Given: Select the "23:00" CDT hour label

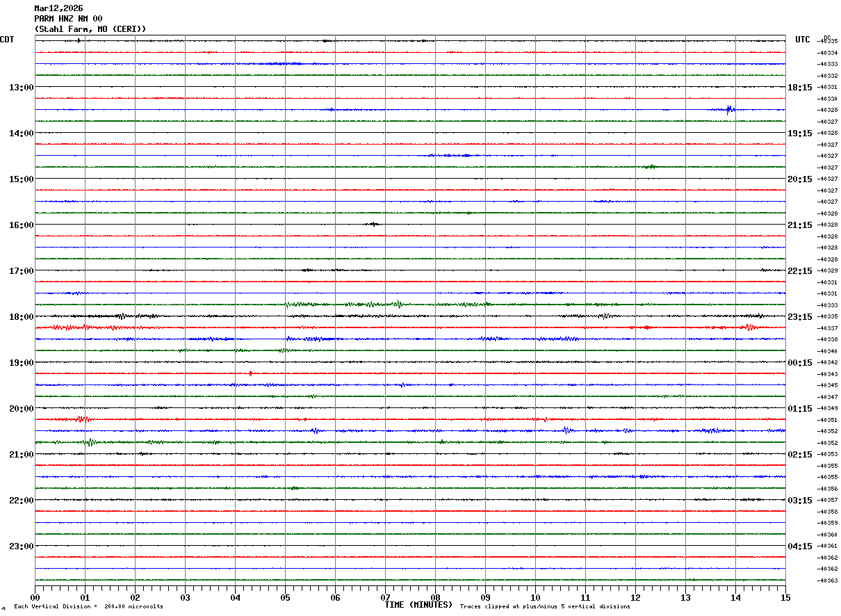Looking at the screenshot, I should pyautogui.click(x=21, y=546).
